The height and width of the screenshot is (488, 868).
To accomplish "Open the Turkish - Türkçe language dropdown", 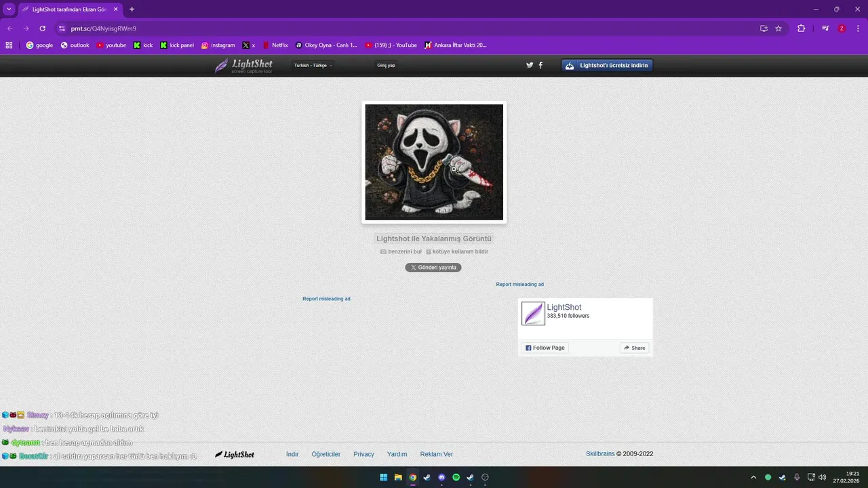I will tap(313, 66).
